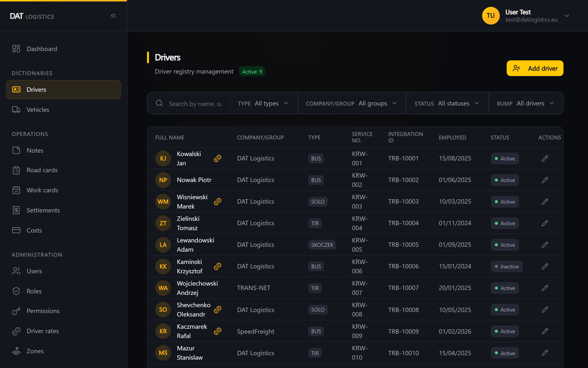Click the Inactive status badge for Kaminski
The height and width of the screenshot is (368, 588).
coord(507,266)
